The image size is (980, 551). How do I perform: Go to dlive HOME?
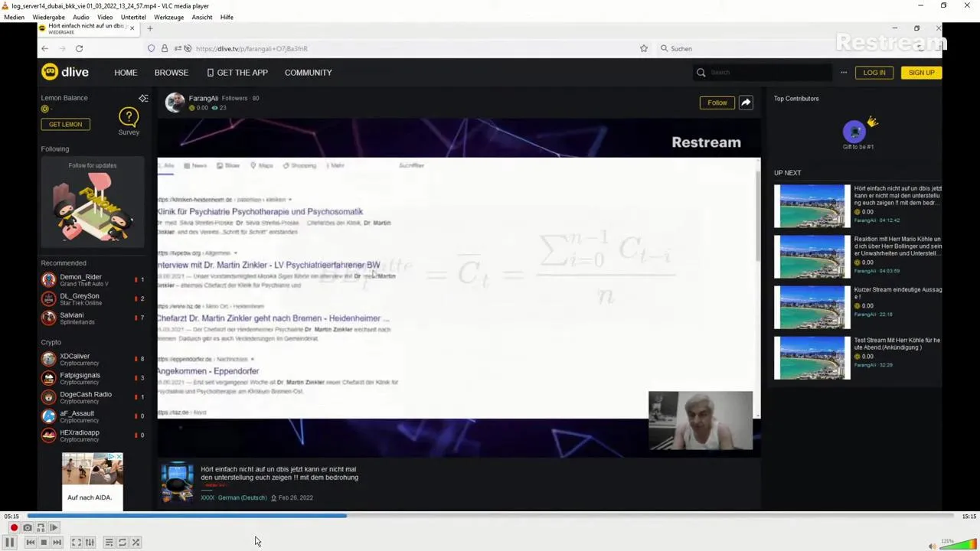click(126, 73)
